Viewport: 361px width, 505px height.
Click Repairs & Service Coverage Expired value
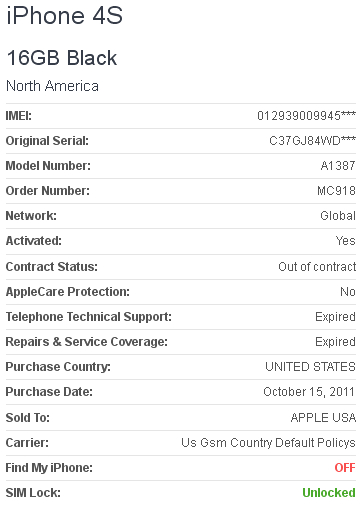[335, 342]
